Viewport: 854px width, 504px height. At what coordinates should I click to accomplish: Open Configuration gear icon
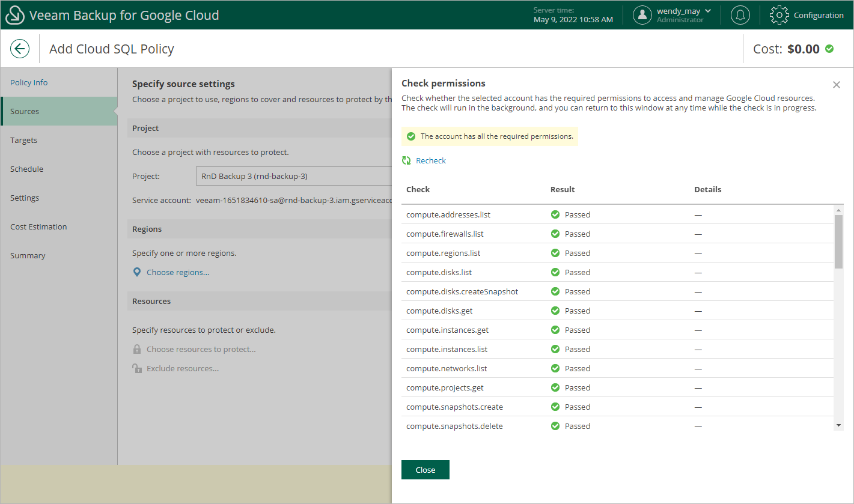point(779,15)
